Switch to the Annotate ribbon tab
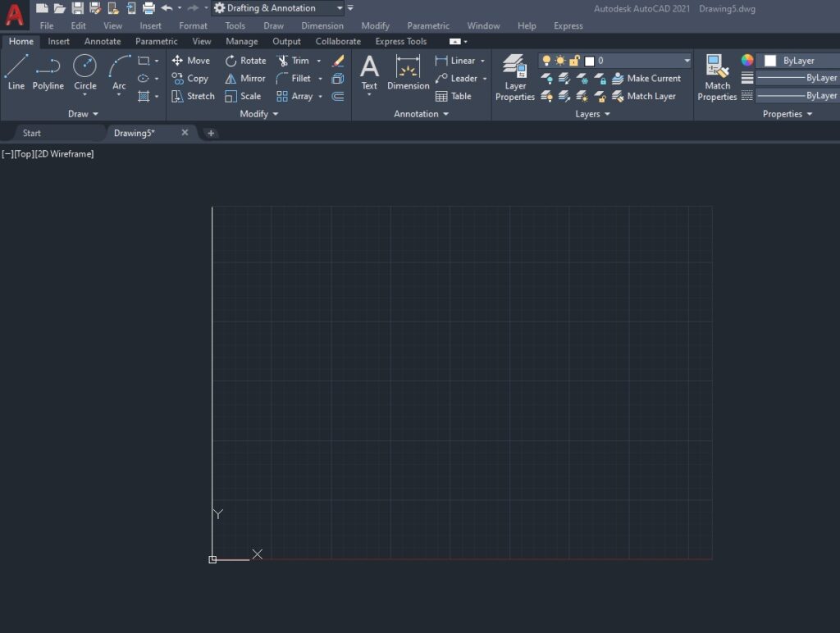 click(x=102, y=41)
